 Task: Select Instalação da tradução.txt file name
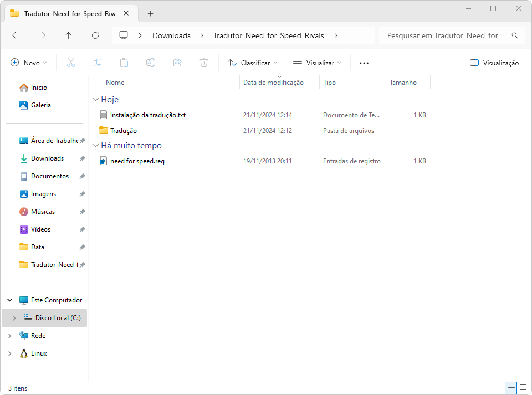tap(147, 115)
